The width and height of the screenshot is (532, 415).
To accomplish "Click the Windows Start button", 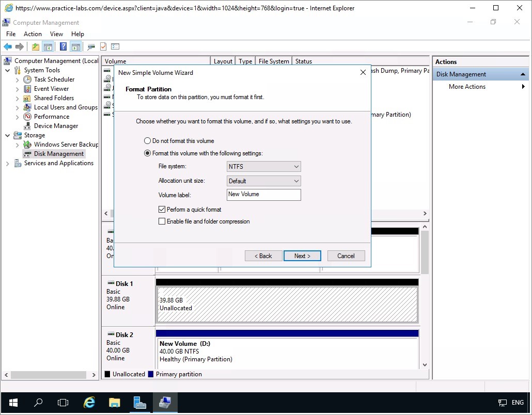I will pyautogui.click(x=13, y=403).
